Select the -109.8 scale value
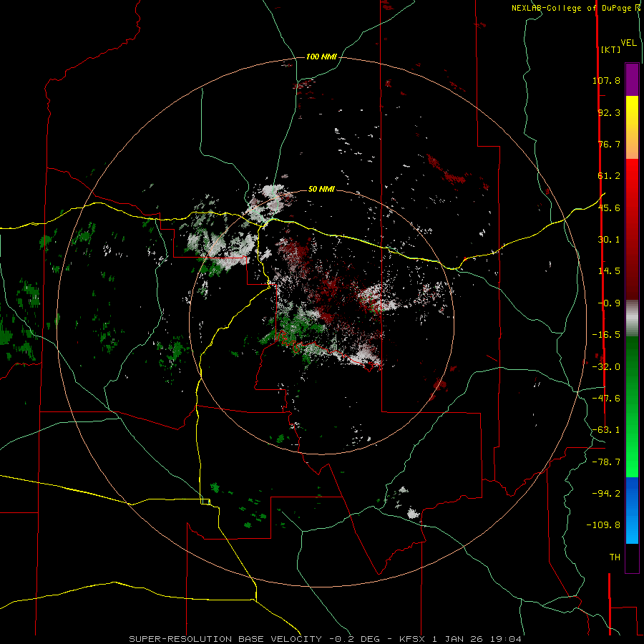 coord(603,525)
